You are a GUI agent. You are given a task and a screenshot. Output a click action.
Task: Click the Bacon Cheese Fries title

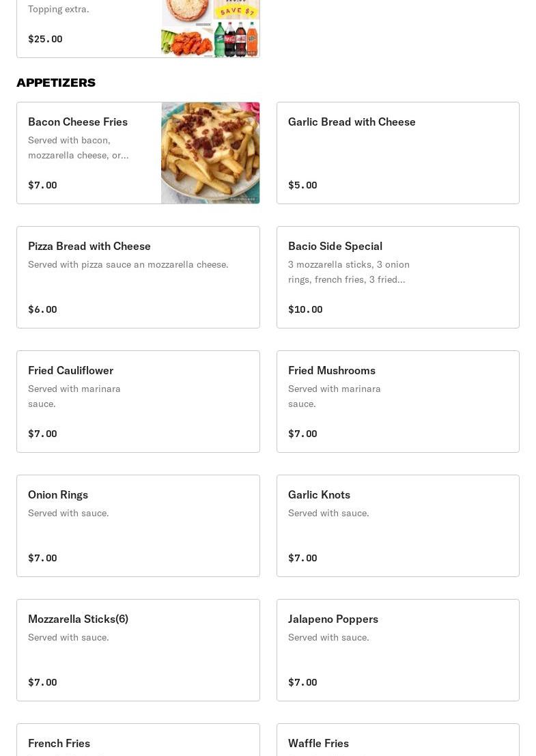[78, 122]
